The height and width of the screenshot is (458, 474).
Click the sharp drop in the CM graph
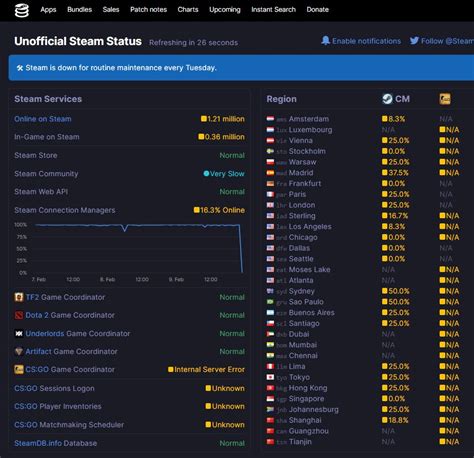tap(241, 248)
